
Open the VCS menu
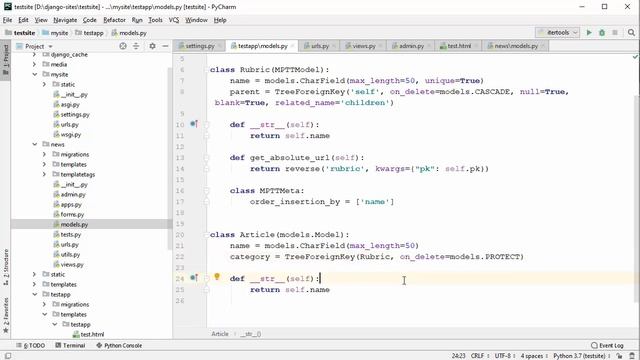point(174,20)
